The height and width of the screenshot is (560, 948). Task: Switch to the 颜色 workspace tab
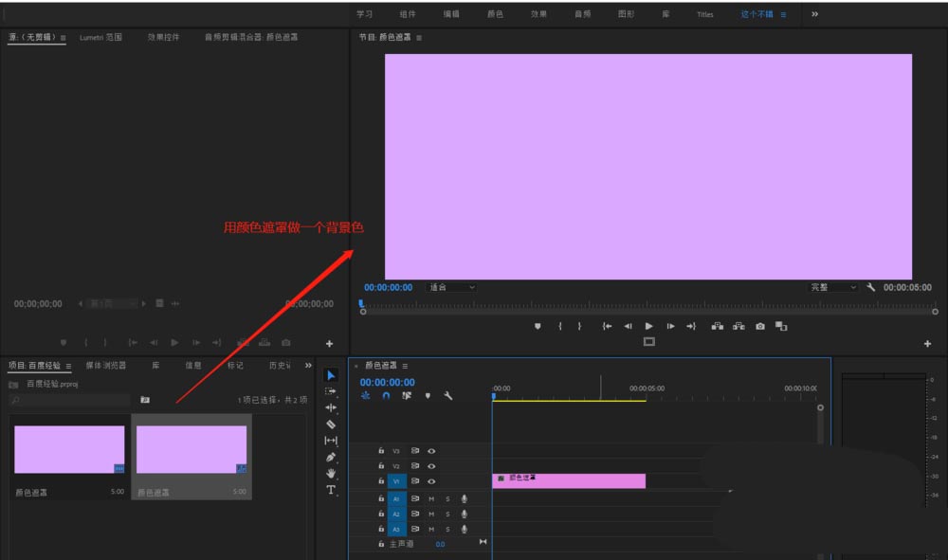494,13
